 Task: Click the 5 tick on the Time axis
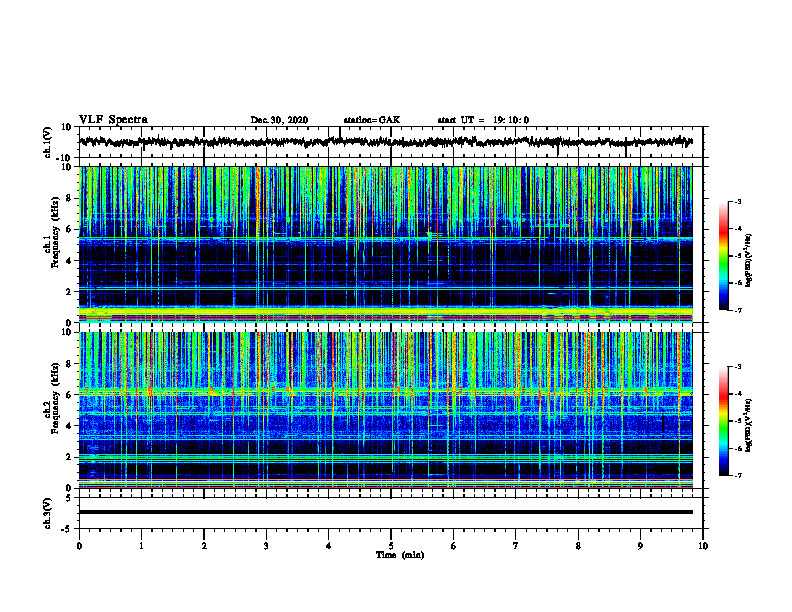[391, 546]
